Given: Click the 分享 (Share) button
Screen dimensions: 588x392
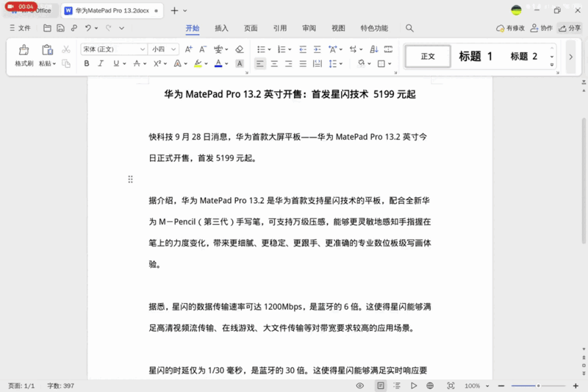Looking at the screenshot, I should click(570, 28).
